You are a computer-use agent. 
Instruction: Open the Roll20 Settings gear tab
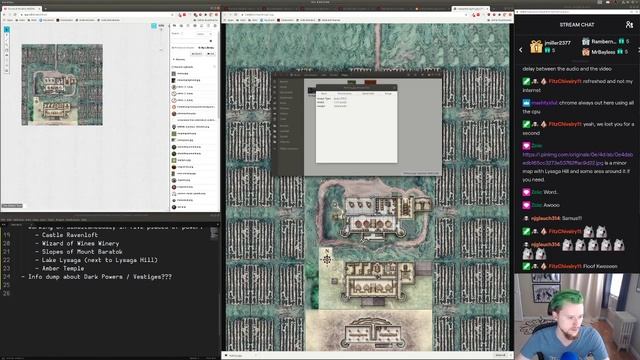215,26
